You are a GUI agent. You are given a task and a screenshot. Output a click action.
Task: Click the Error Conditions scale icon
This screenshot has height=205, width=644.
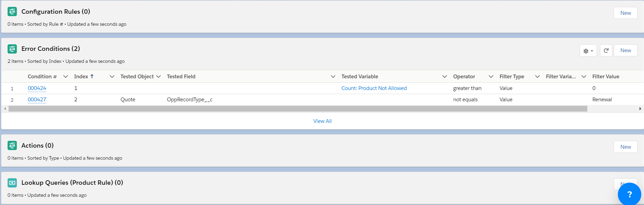coord(12,49)
